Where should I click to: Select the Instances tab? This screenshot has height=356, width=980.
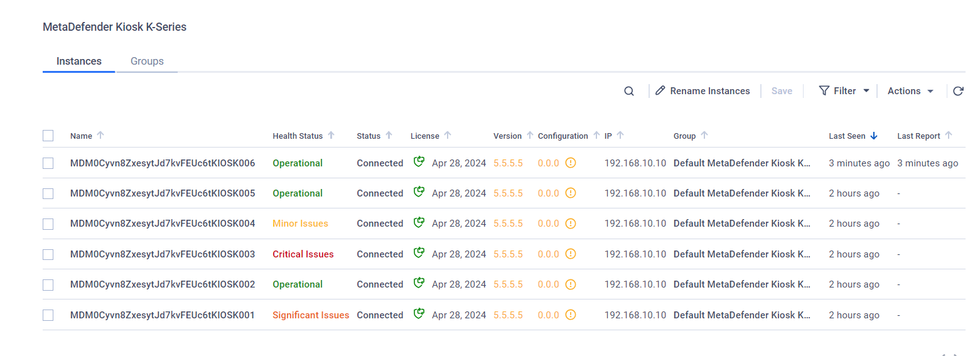click(79, 62)
